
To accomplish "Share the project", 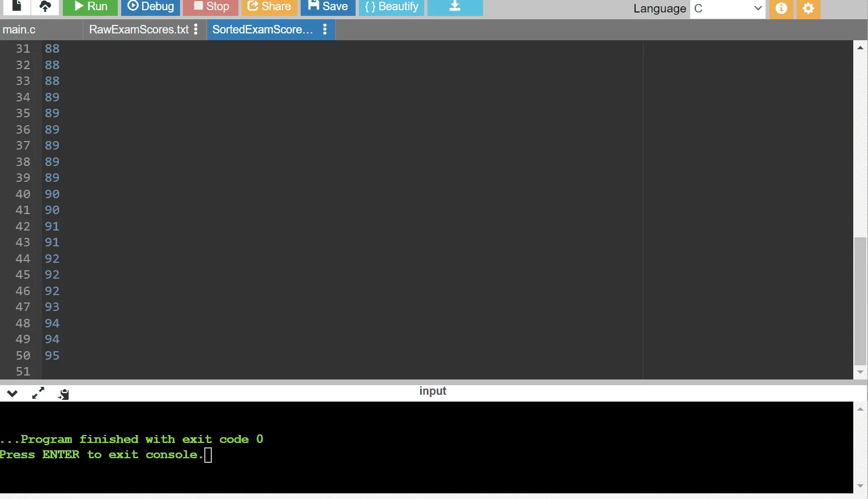I will click(x=270, y=7).
